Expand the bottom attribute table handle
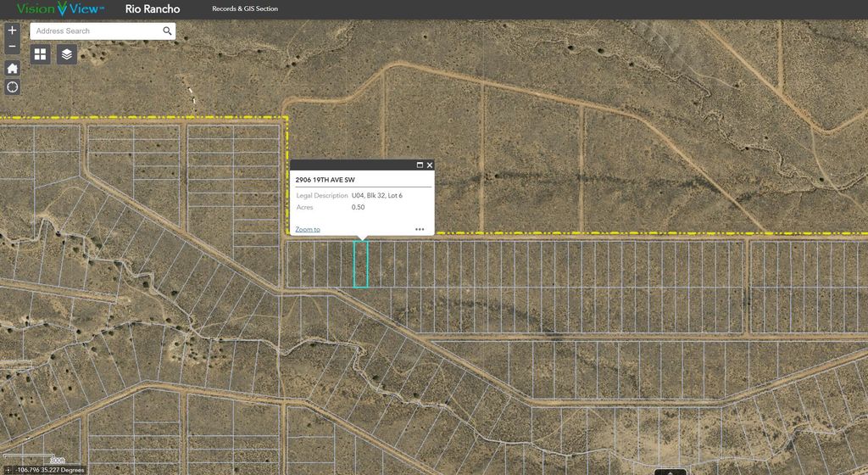Image resolution: width=868 pixels, height=475 pixels. 670,472
